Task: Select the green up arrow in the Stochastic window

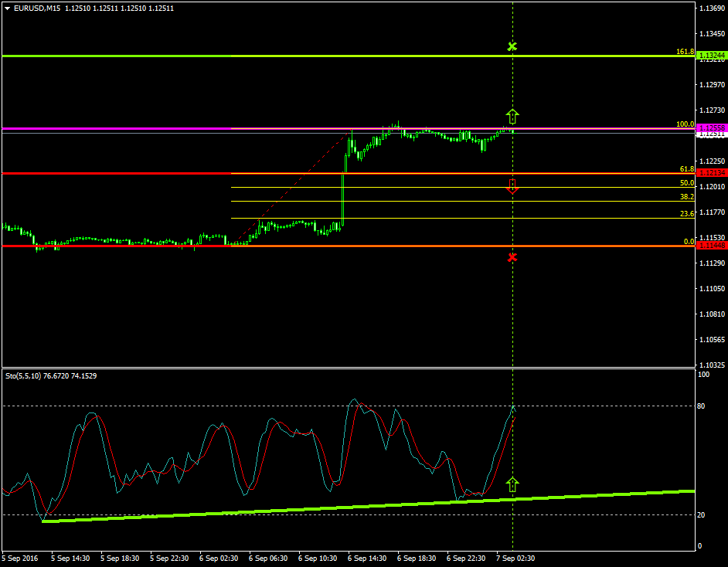Action: point(512,484)
